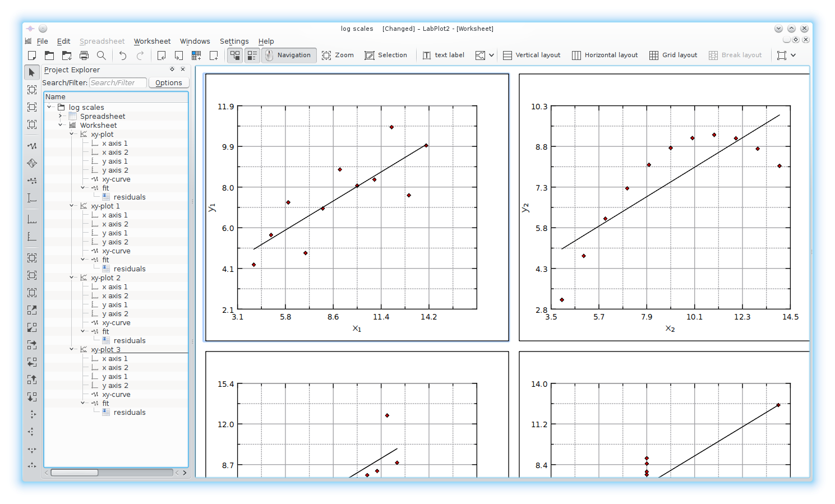The height and width of the screenshot is (504, 835).
Task: Open the Worksheet menu
Action: pyautogui.click(x=152, y=41)
